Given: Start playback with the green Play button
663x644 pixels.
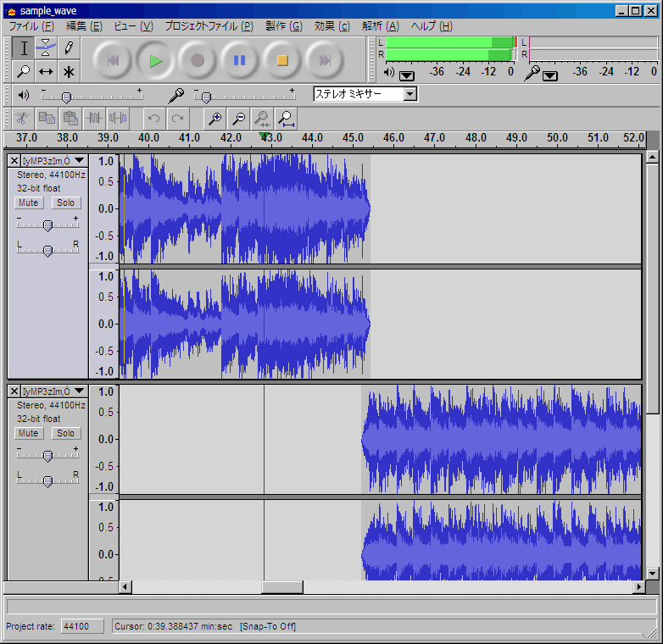Looking at the screenshot, I should (x=155, y=60).
